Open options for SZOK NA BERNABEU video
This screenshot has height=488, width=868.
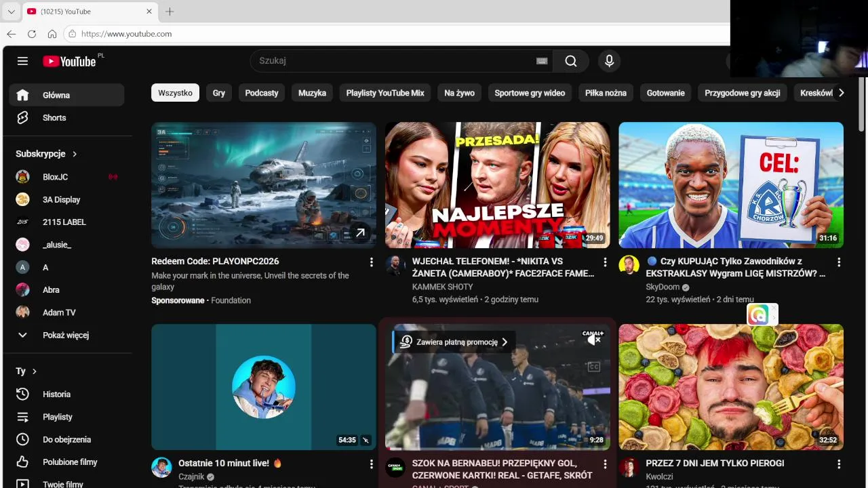pos(605,464)
